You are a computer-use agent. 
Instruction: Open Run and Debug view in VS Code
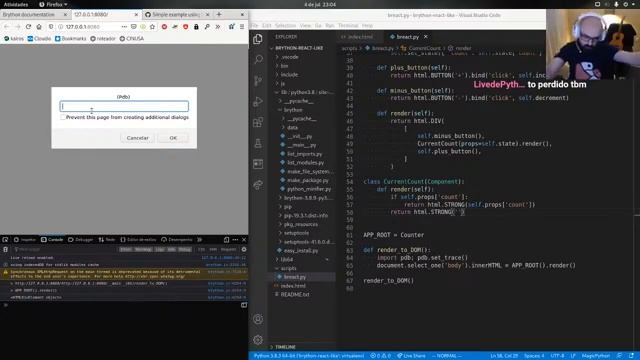258,101
